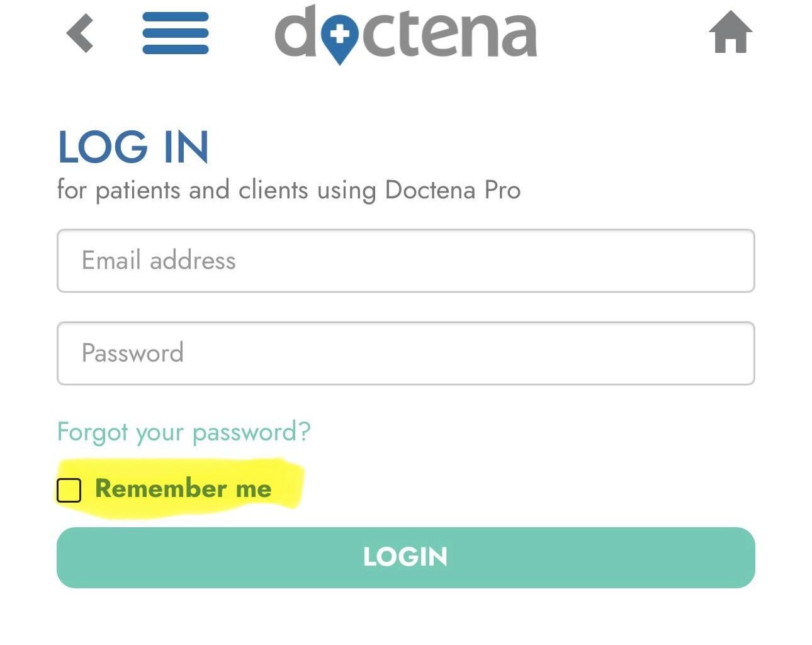Viewport: 812px width, 645px height.
Task: Click the Doctena Pro text in subtitle
Action: [x=453, y=190]
